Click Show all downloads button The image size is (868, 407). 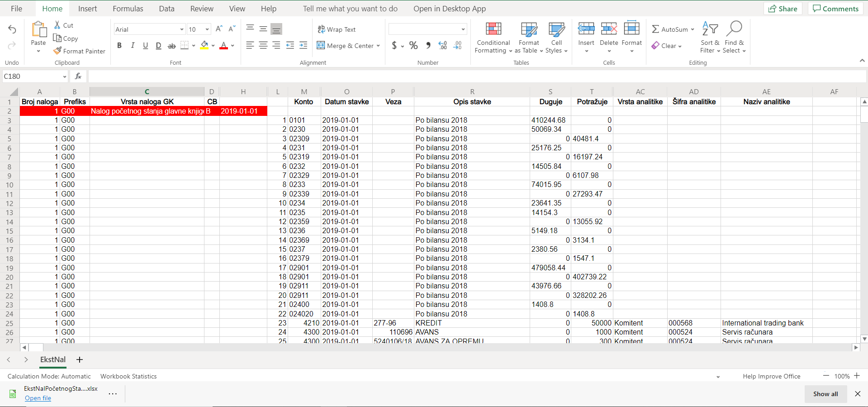[x=825, y=394]
